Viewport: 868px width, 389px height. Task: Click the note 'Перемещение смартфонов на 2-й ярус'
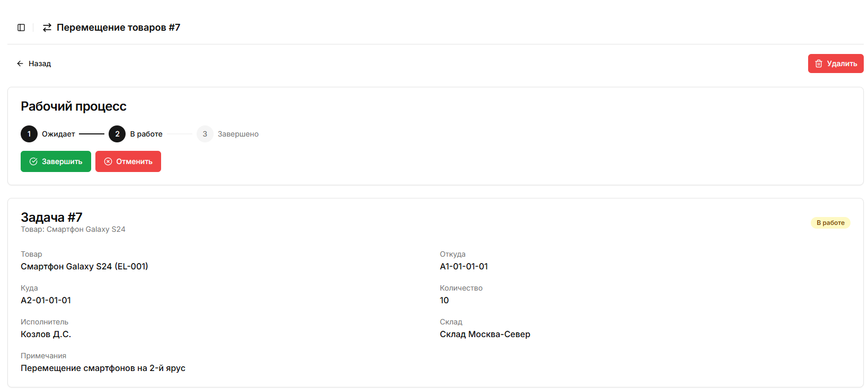[x=103, y=368]
